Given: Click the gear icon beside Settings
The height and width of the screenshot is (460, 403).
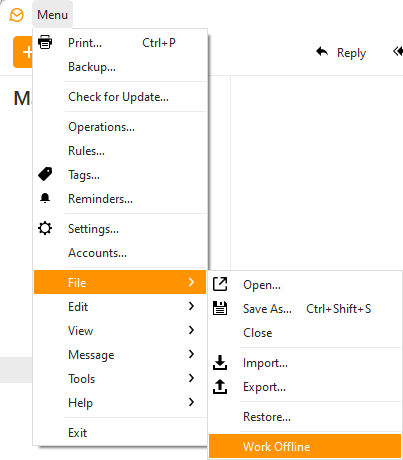Looking at the screenshot, I should point(45,228).
